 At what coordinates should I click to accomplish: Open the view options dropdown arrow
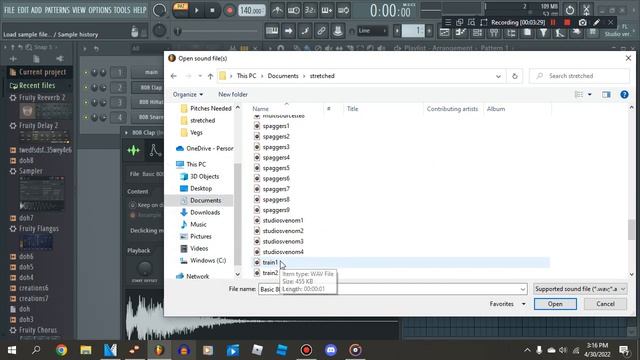point(589,95)
